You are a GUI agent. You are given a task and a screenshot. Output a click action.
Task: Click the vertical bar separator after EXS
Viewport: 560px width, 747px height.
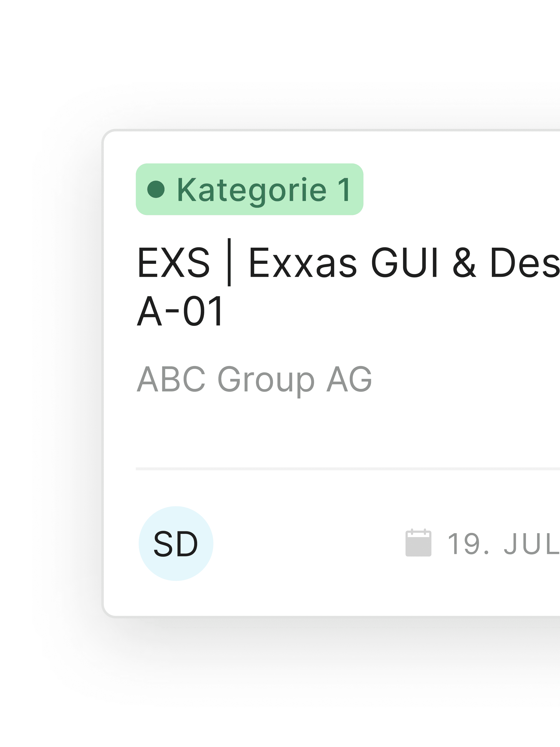[x=229, y=262]
